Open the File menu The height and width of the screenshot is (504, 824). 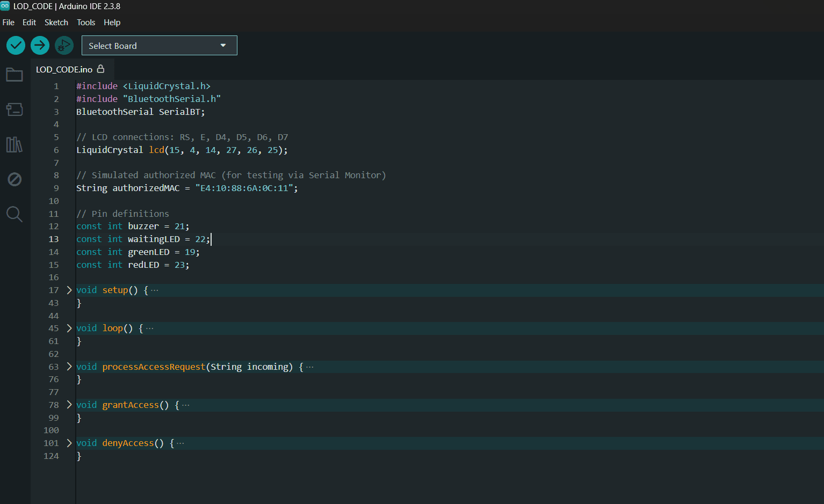pyautogui.click(x=9, y=23)
